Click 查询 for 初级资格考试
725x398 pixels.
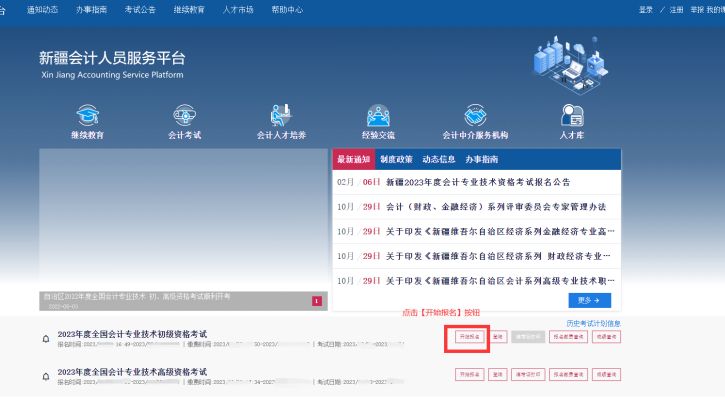click(498, 337)
